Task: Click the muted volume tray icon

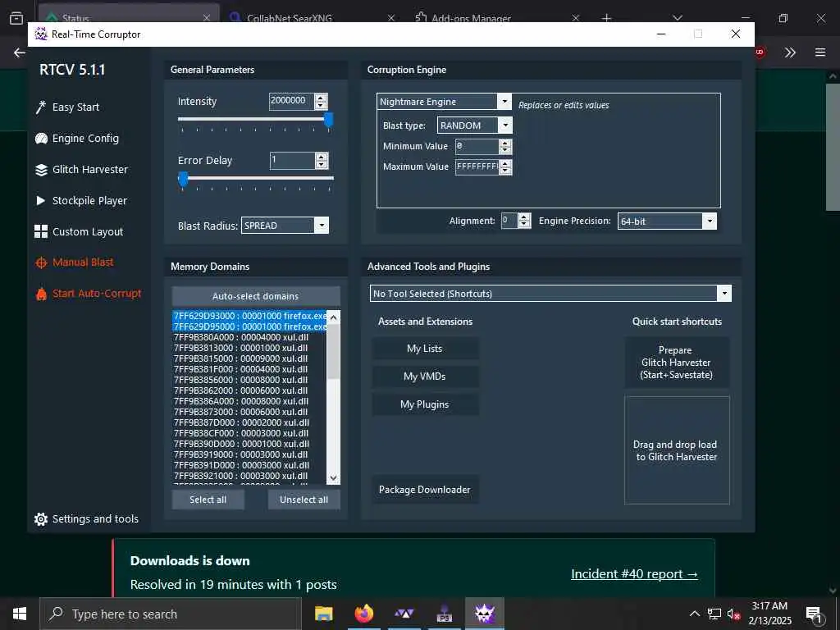Action: pyautogui.click(x=733, y=614)
